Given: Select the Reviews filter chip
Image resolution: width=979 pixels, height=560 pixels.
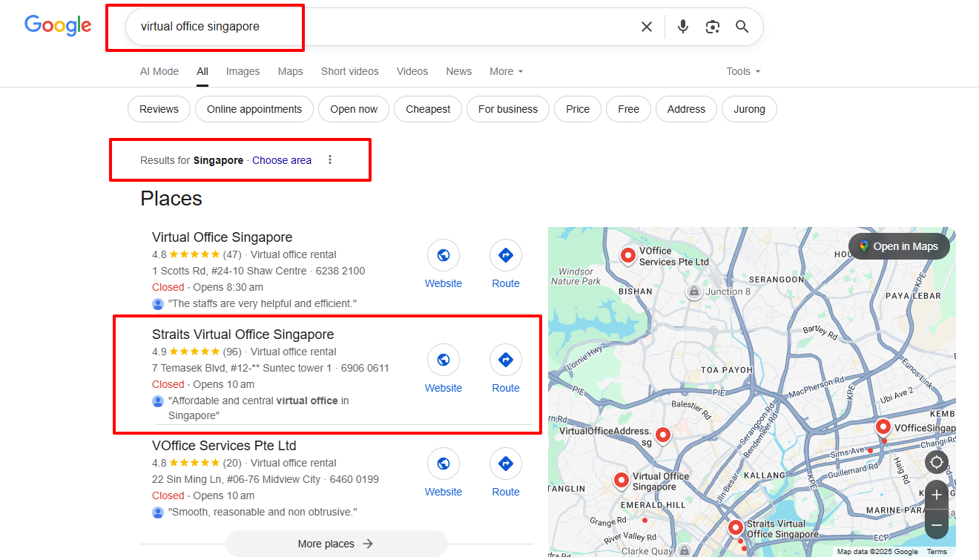Looking at the screenshot, I should pos(159,109).
